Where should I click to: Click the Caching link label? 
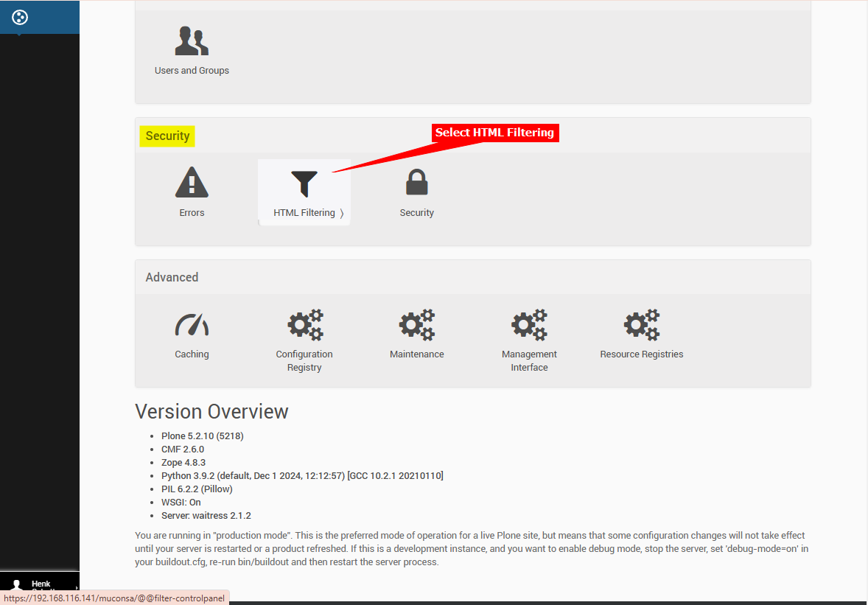(x=192, y=354)
